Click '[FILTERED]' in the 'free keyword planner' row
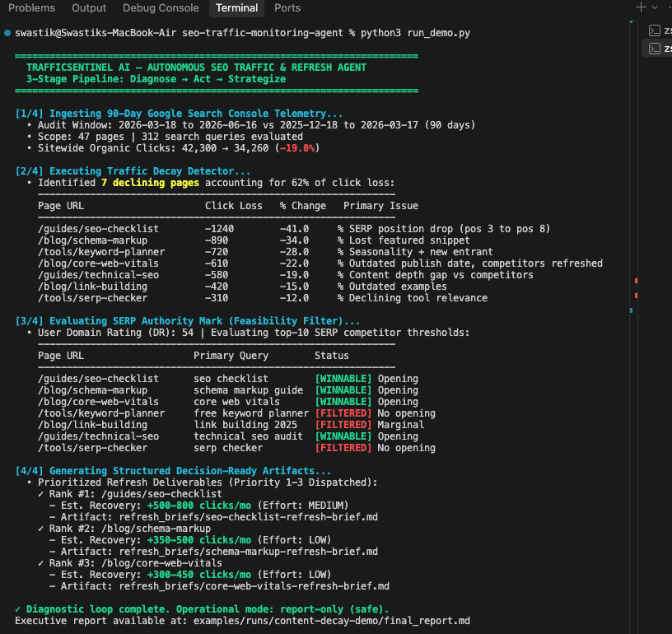The height and width of the screenshot is (634, 672). pyautogui.click(x=343, y=413)
